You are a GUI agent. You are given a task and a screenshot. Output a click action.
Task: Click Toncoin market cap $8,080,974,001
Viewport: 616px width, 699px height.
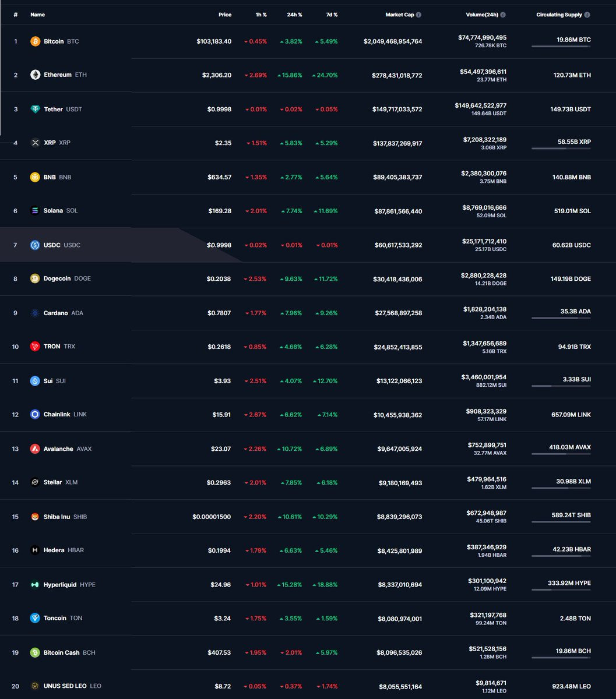[399, 619]
